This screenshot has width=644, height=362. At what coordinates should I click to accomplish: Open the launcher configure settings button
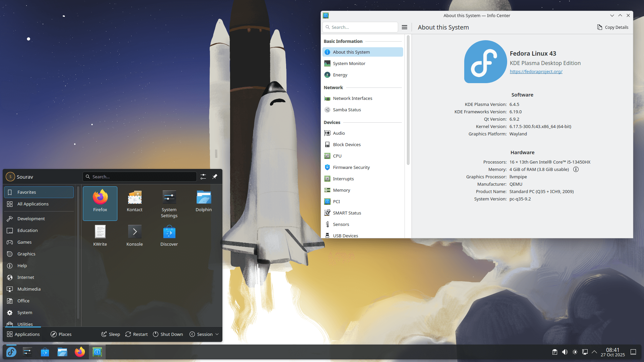point(203,177)
